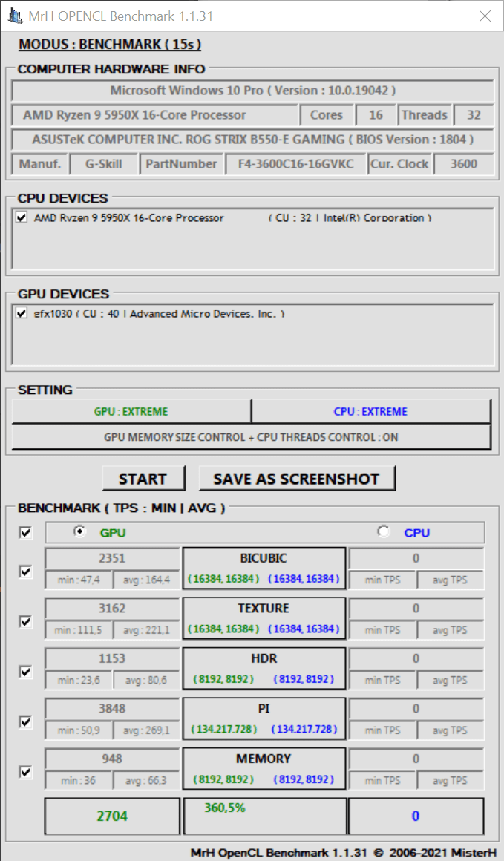Click the BICUBIC GPU score 2351
504x861 pixels.
(112, 558)
